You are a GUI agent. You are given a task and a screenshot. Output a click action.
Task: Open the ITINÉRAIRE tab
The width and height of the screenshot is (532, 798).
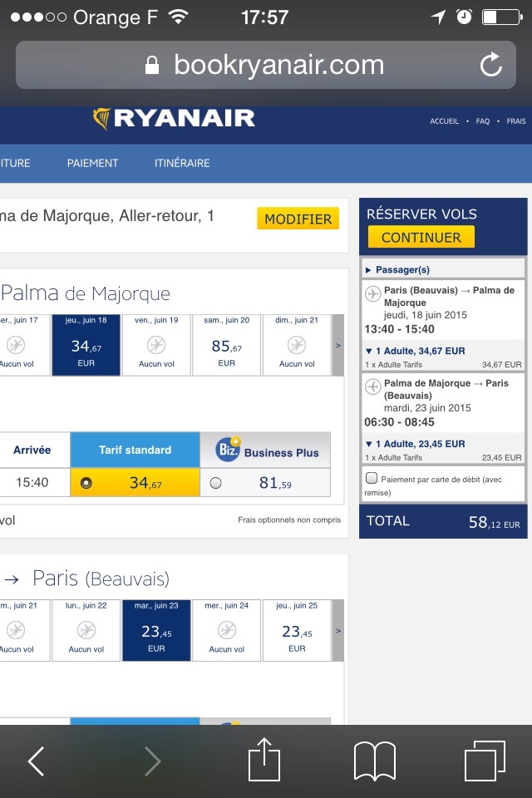(182, 163)
